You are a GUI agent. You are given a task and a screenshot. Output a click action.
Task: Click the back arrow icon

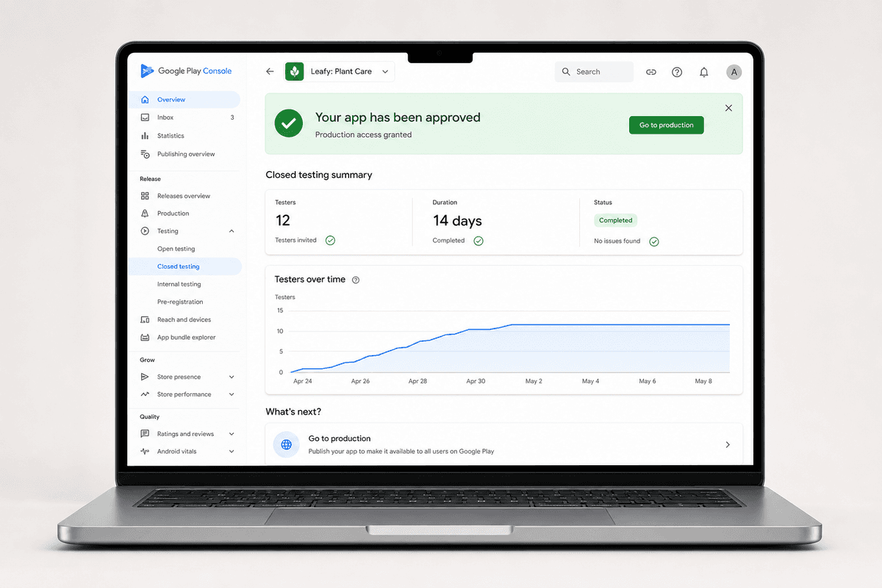[270, 71]
